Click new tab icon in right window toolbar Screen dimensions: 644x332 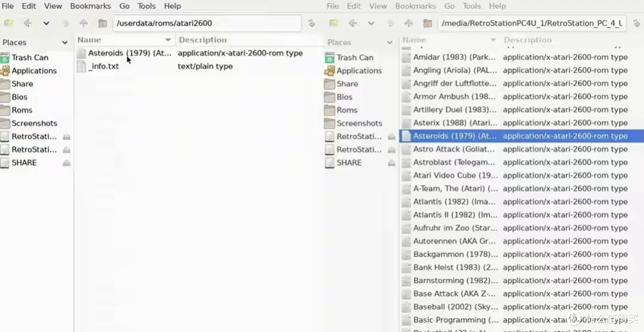pos(333,23)
